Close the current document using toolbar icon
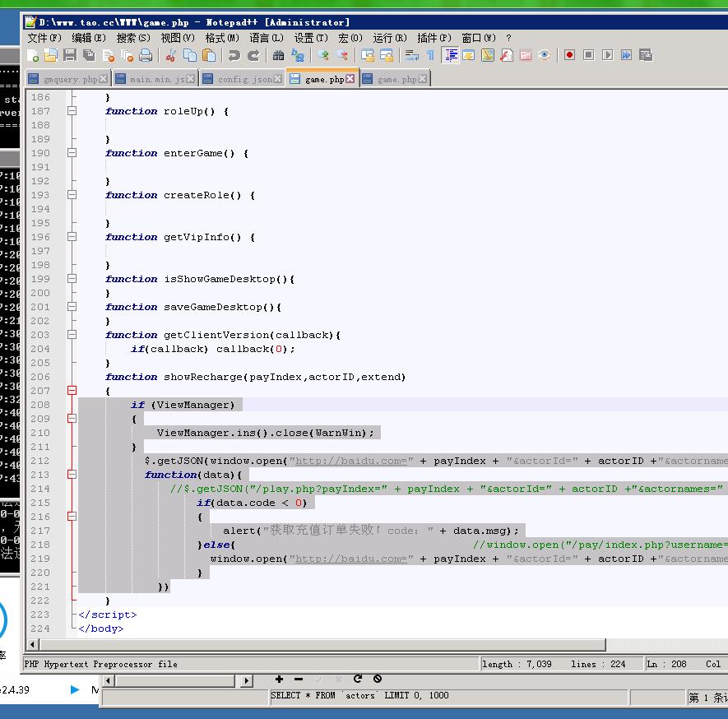Image resolution: width=728 pixels, height=719 pixels. pos(109,56)
